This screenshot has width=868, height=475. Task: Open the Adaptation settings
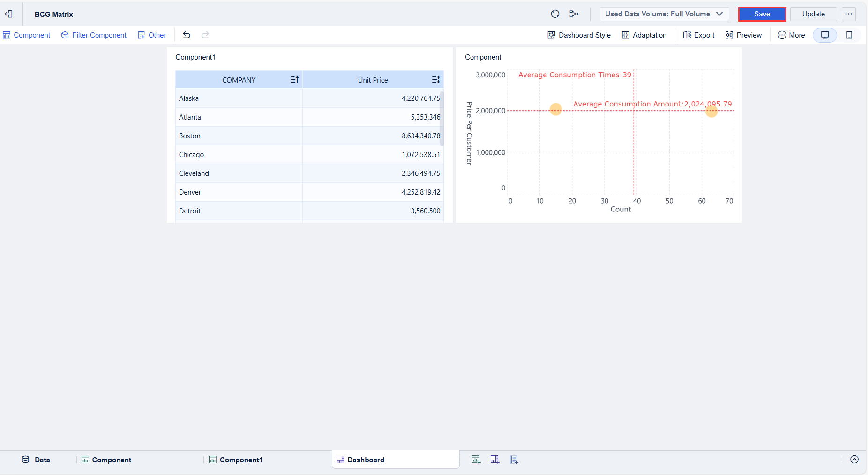pyautogui.click(x=644, y=35)
